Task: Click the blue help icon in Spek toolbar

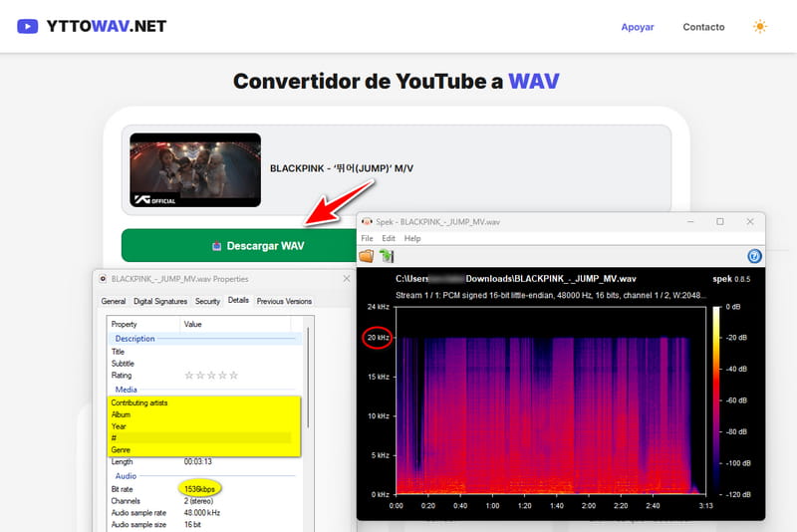Action: 754,256
